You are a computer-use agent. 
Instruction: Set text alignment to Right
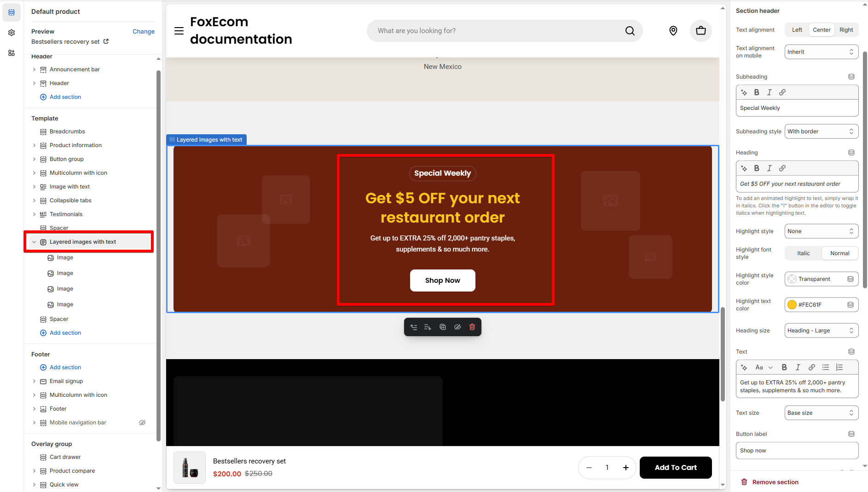coord(846,30)
